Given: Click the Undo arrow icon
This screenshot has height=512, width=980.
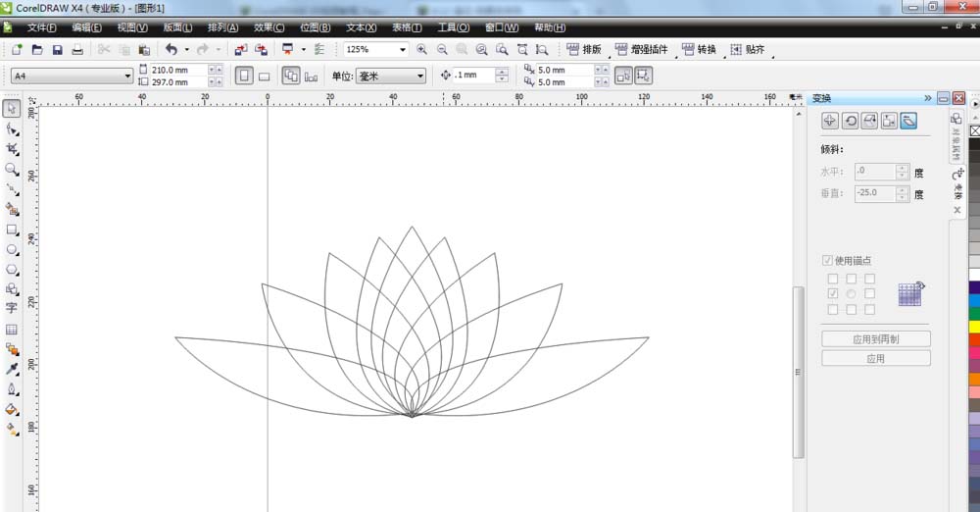Looking at the screenshot, I should [171, 49].
